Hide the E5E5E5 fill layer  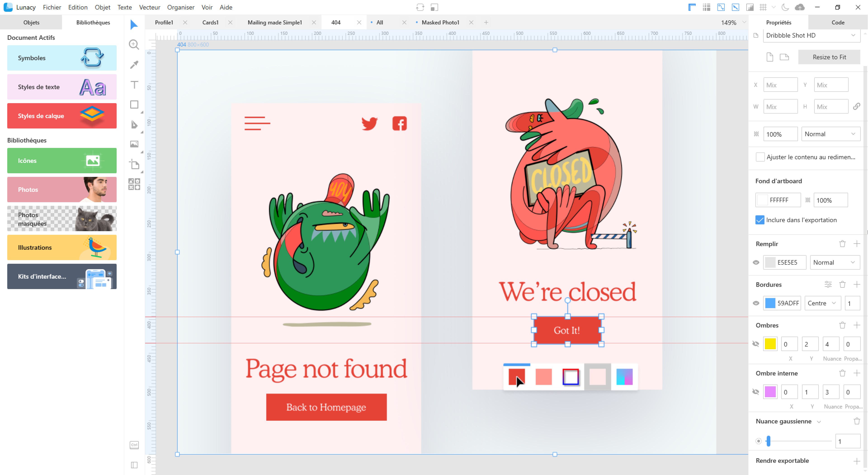click(756, 262)
